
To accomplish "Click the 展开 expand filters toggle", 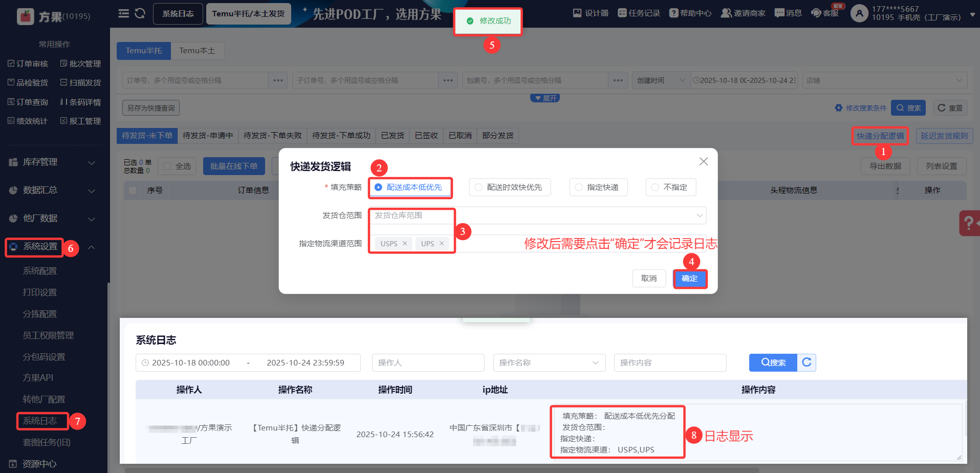I will click(x=545, y=98).
